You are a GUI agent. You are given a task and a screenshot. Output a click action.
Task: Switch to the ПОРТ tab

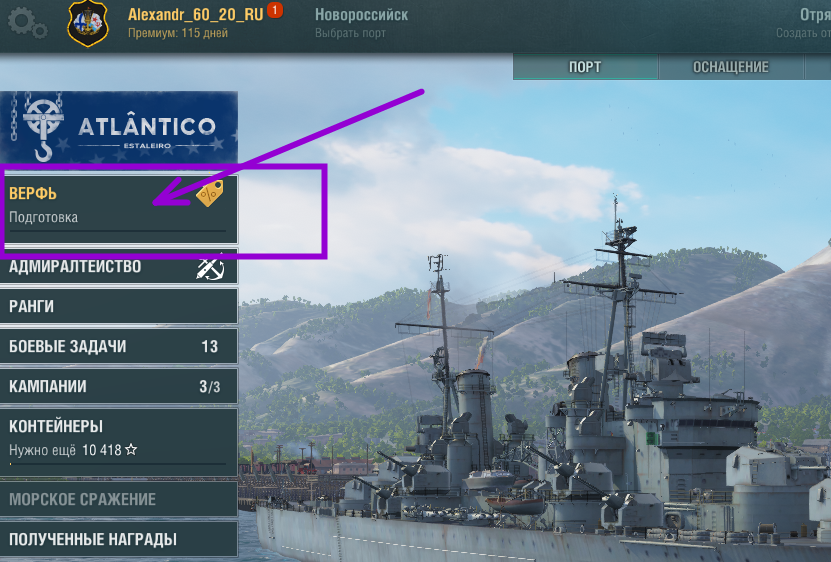tap(585, 67)
